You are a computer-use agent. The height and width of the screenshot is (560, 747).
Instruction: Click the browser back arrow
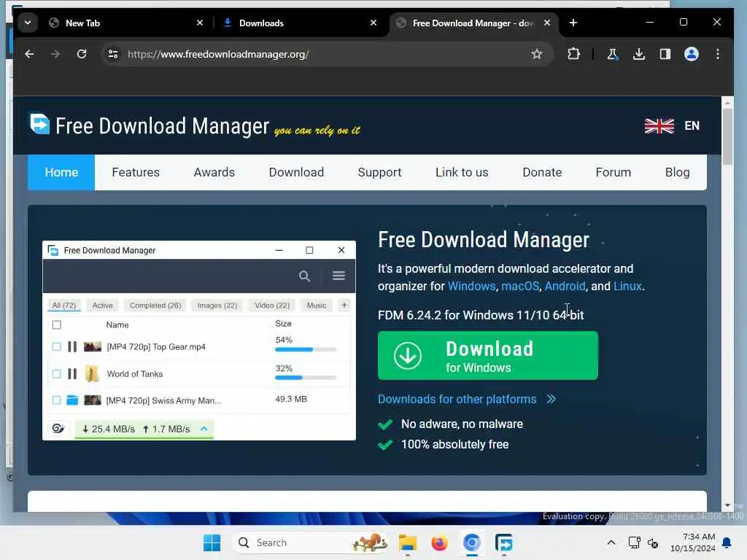click(29, 54)
